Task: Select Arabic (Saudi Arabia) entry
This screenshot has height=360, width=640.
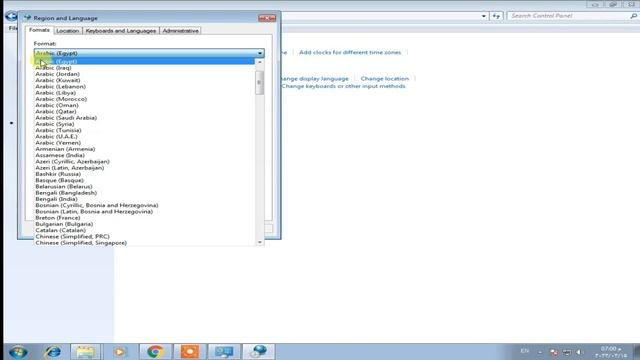Action: [x=144, y=118]
